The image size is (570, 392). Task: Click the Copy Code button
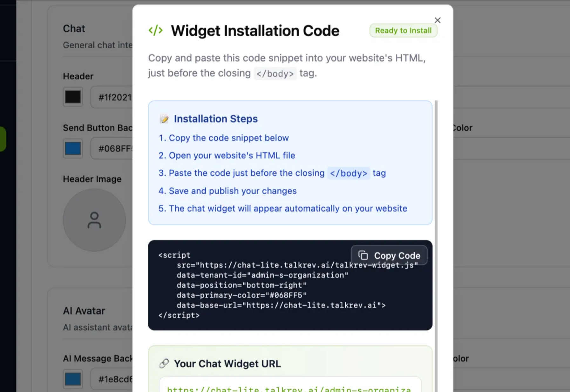(389, 255)
